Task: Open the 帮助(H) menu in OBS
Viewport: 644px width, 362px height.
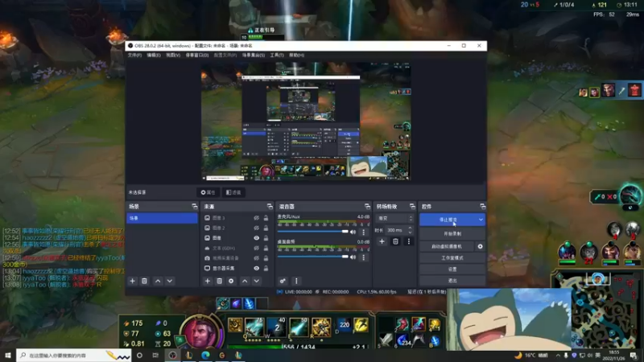Action: tap(296, 55)
